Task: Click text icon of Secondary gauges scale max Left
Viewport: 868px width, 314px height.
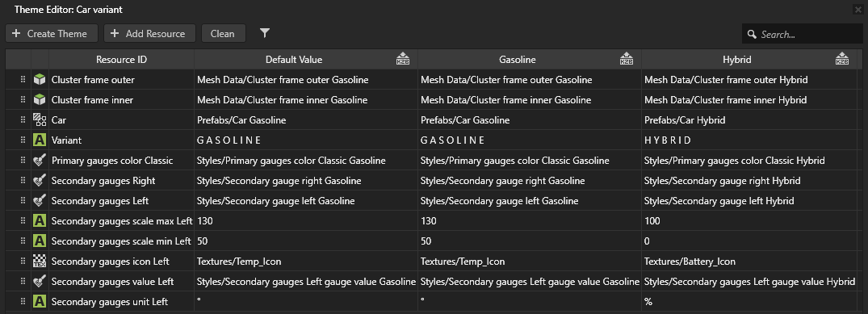Action: click(40, 221)
